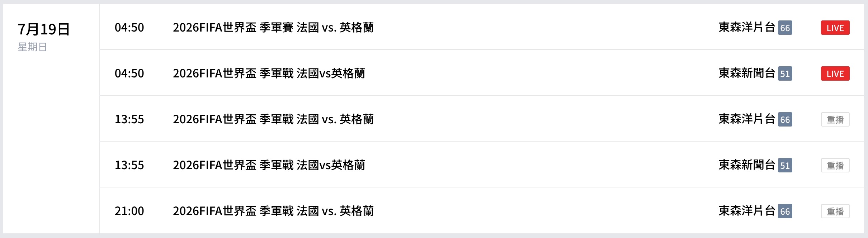Screen dimensions: 868x238
Task: Open 04:50 季軍戰 法國vs英格蘭 program on 新聞台
Action: click(269, 73)
